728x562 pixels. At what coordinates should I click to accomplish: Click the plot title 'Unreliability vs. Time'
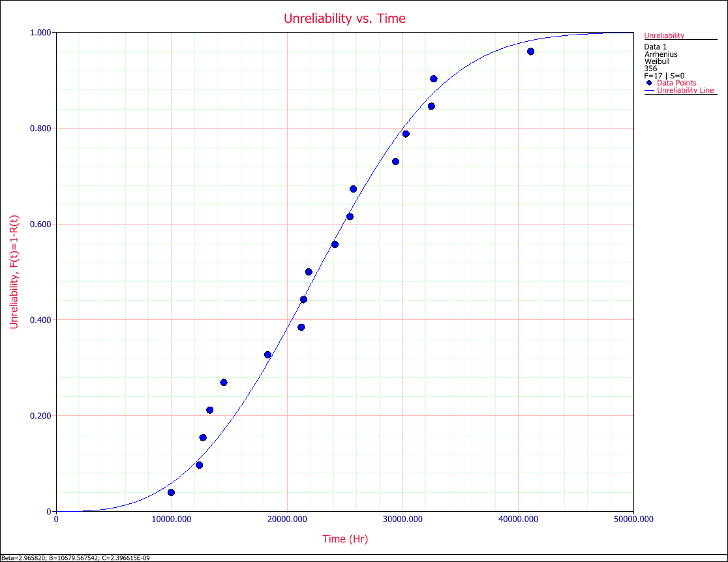tap(344, 18)
